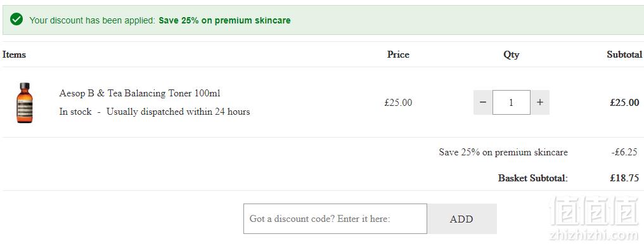Open the Aesop toner product thumbnail
Screen dimensions: 644x246
25,103
